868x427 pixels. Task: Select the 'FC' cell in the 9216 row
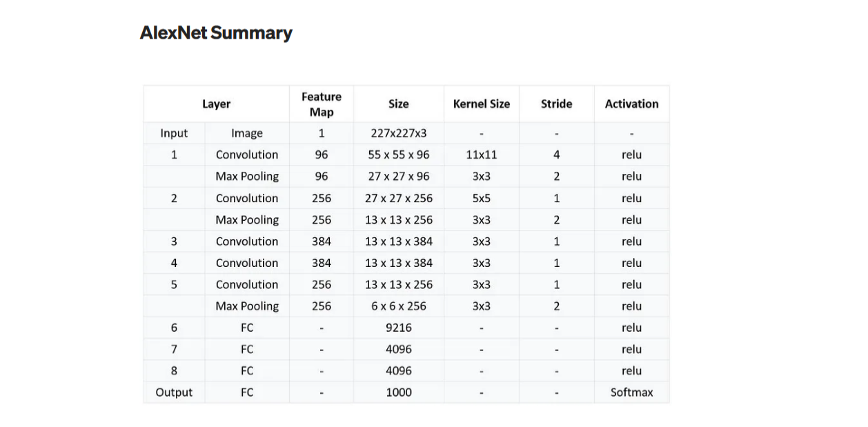coord(247,328)
